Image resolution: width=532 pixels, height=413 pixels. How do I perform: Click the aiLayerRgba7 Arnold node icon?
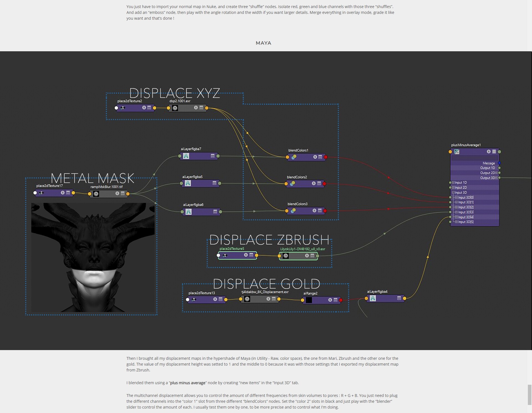[186, 156]
